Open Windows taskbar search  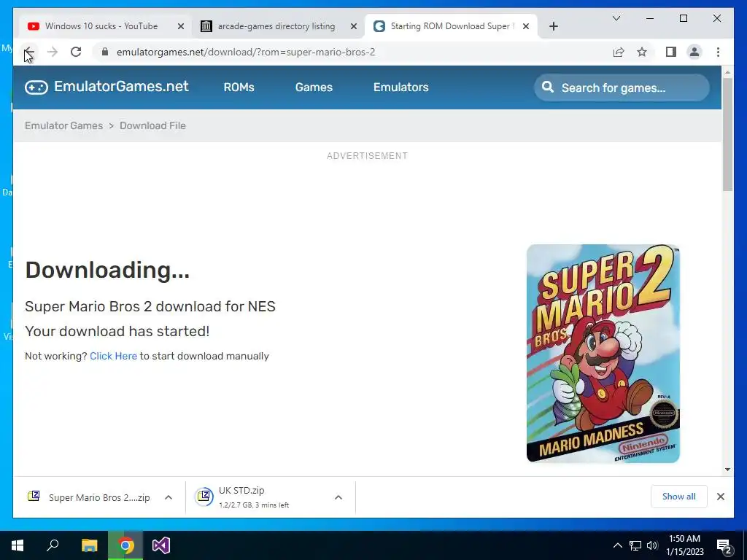[x=53, y=545]
